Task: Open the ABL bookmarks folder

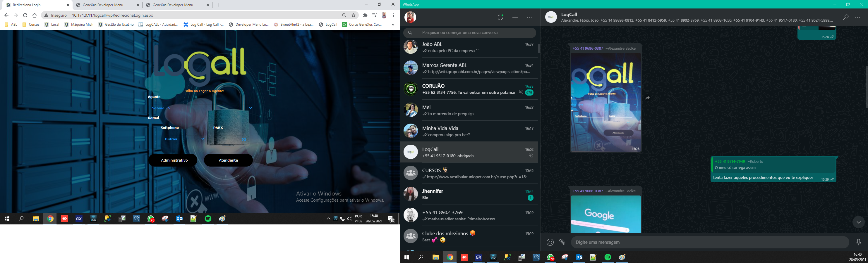Action: pos(11,25)
